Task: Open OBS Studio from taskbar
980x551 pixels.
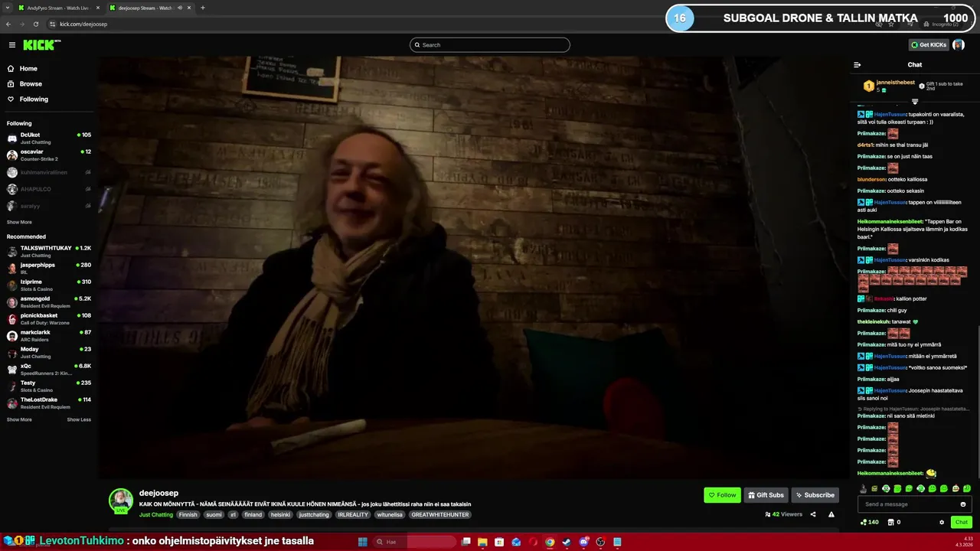Action: [600, 542]
